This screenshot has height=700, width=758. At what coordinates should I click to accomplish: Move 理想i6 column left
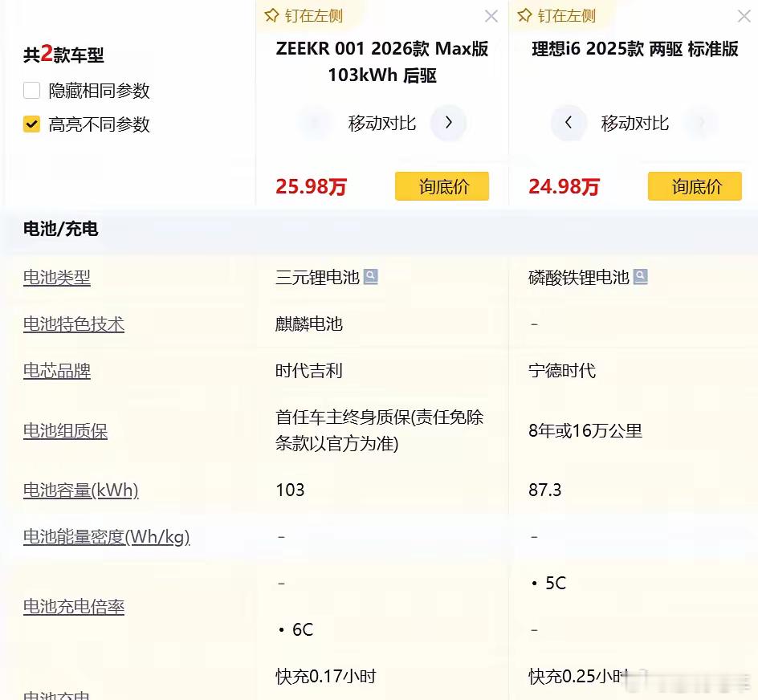[568, 123]
